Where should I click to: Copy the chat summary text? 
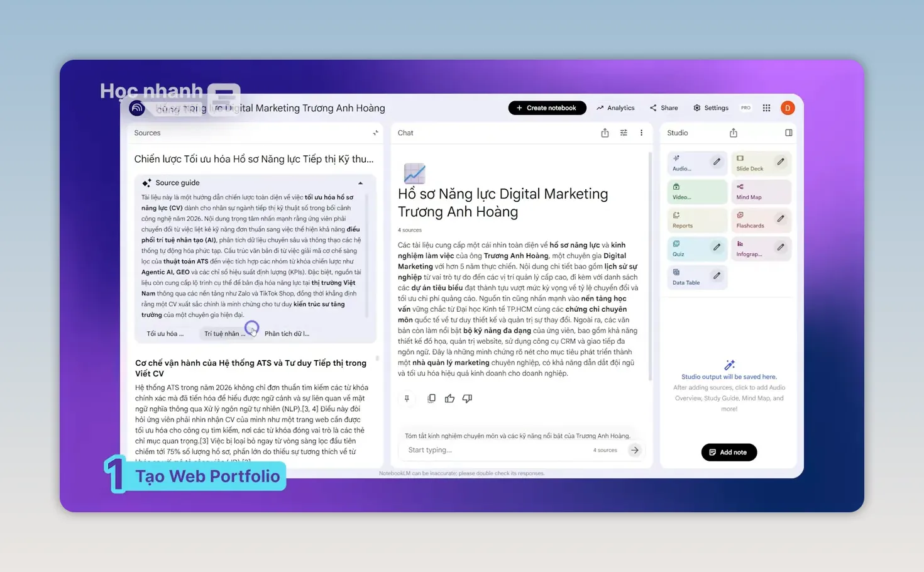[431, 399]
